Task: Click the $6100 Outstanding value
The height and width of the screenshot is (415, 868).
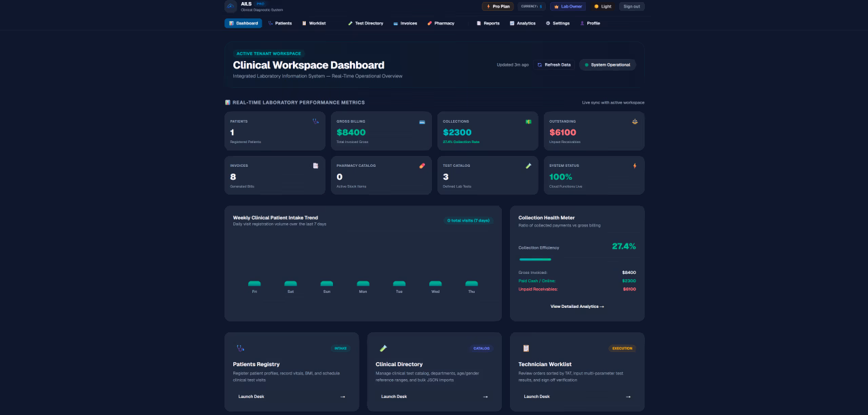Action: click(563, 132)
